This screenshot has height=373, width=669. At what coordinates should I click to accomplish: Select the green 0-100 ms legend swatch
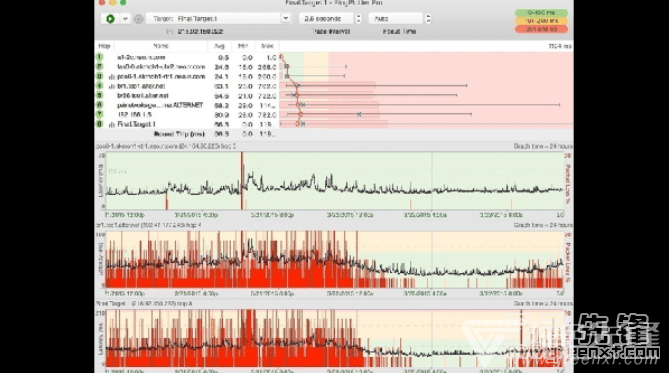click(541, 13)
